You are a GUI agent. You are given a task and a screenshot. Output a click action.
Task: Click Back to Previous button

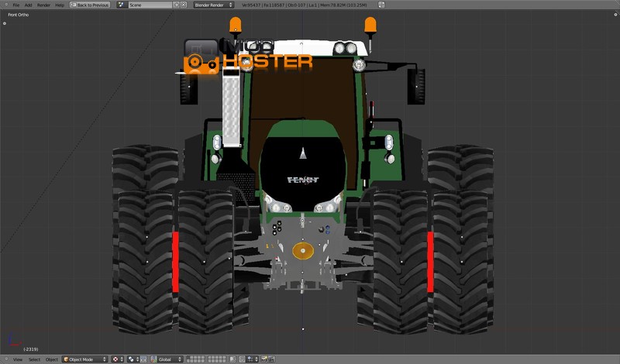(90, 5)
